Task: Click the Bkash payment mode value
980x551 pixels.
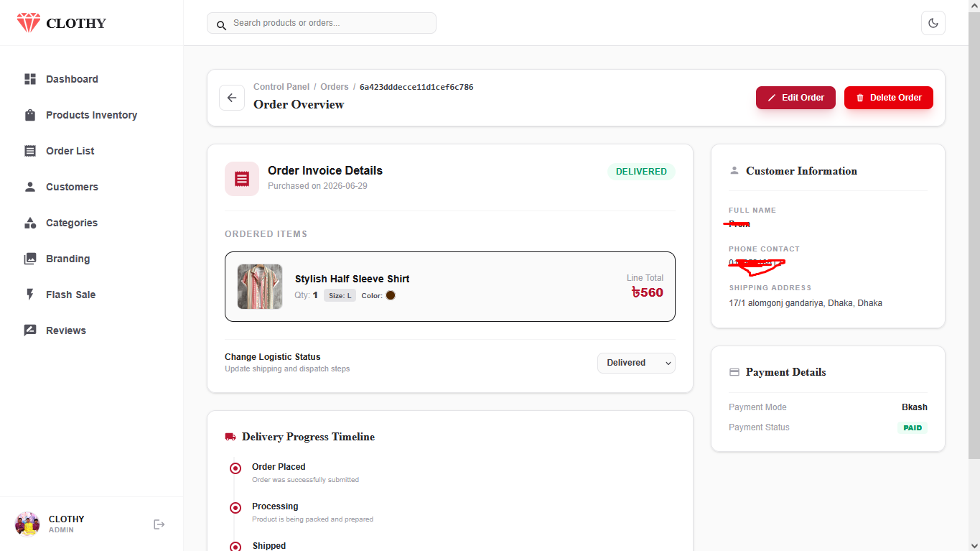Action: [915, 407]
